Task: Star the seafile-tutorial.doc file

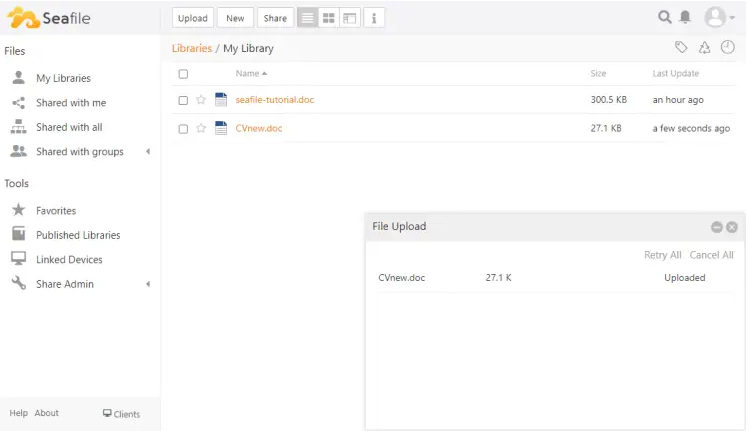Action: 201,100
